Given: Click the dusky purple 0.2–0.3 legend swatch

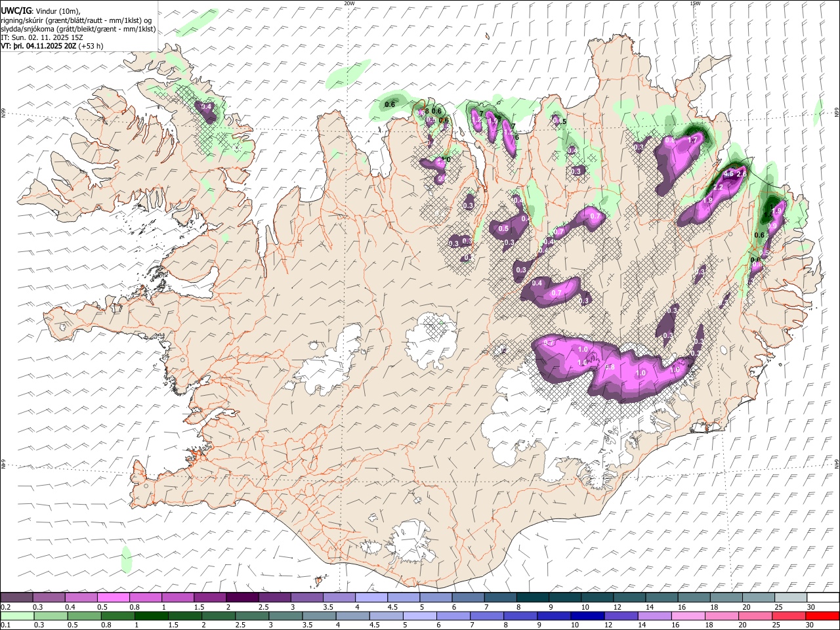Looking at the screenshot, I should coord(16,597).
